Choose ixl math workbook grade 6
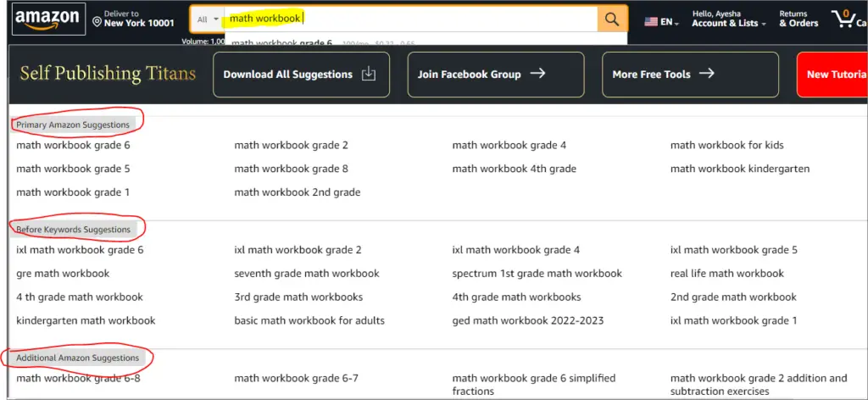 (80, 250)
